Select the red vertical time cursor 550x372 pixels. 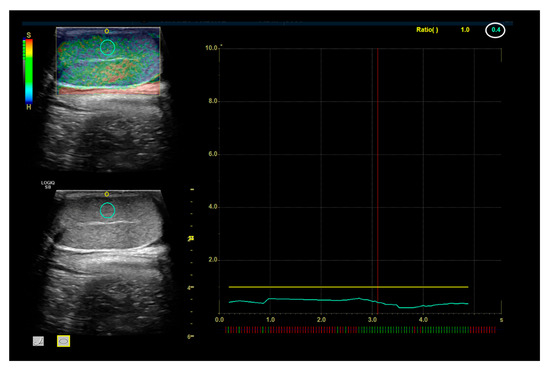tap(377, 181)
